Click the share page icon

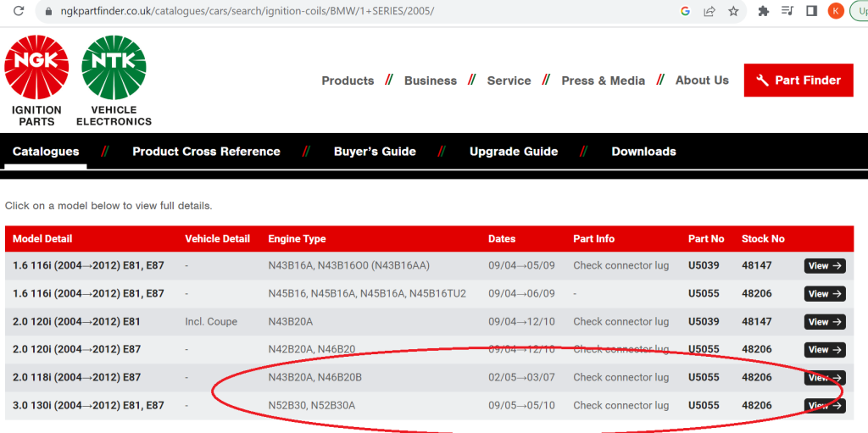[709, 12]
